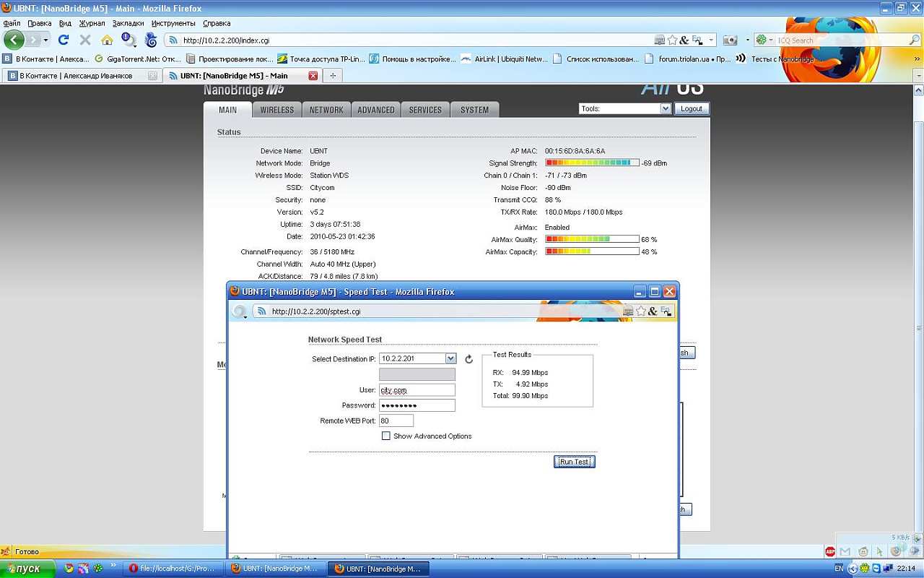Open the Правка menu
The width and height of the screenshot is (924, 578).
point(40,23)
